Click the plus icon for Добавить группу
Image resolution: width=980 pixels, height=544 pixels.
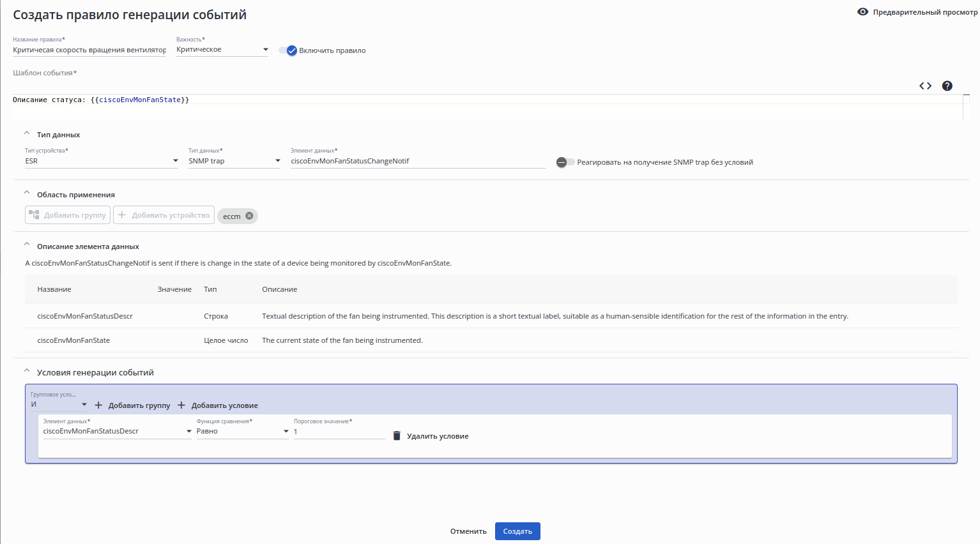98,405
